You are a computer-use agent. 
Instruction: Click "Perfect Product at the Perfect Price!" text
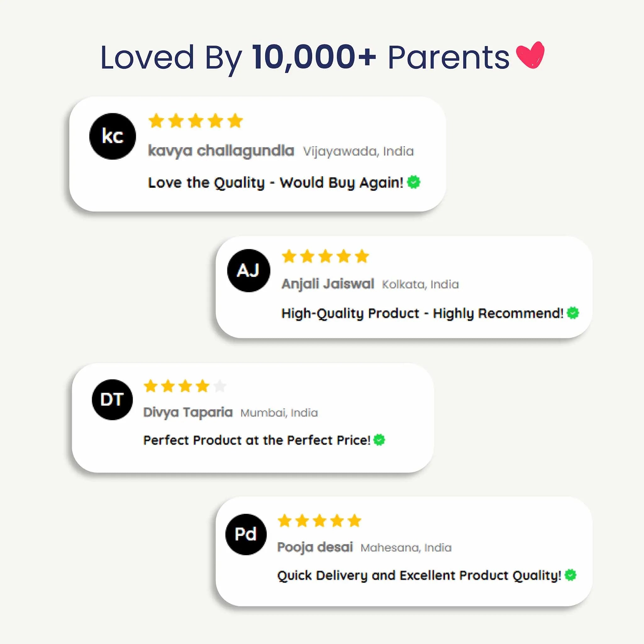coord(257,440)
